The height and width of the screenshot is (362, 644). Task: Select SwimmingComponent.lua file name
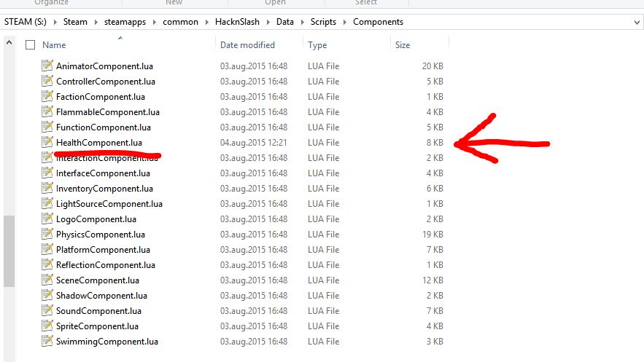pos(106,342)
